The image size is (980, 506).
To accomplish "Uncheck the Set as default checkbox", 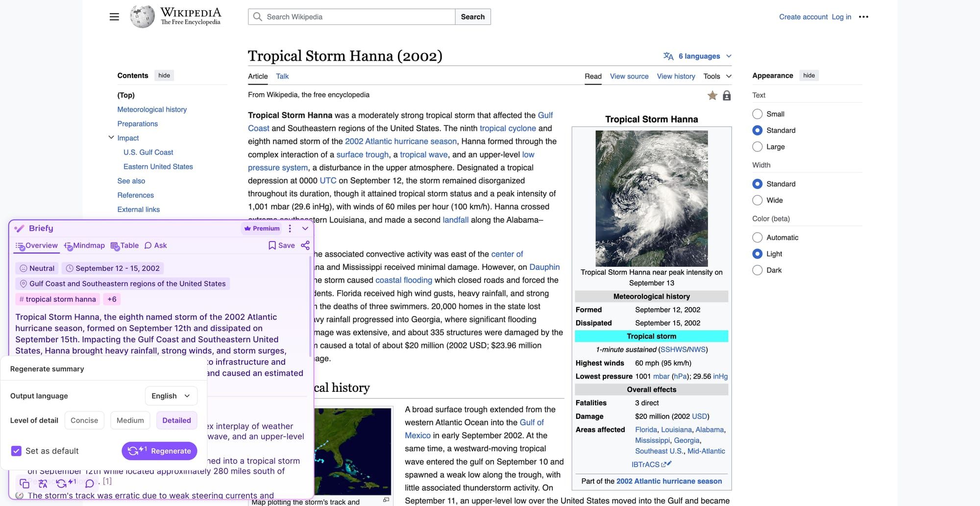I will [16, 451].
